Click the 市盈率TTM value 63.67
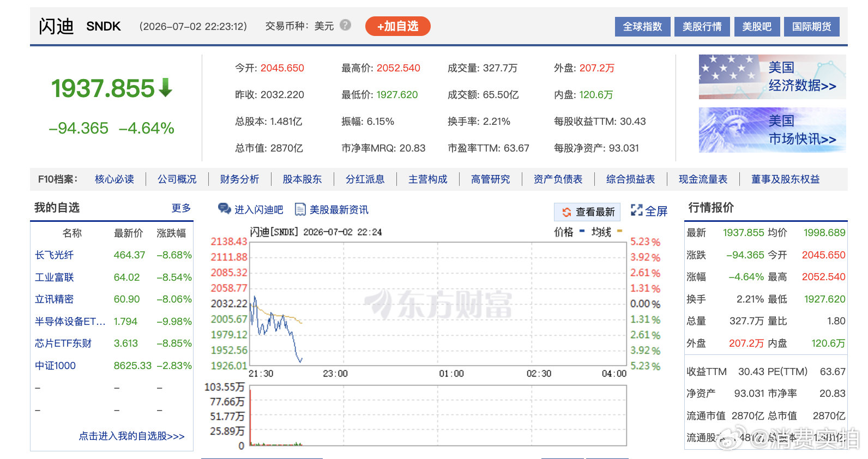The height and width of the screenshot is (459, 868). click(516, 148)
